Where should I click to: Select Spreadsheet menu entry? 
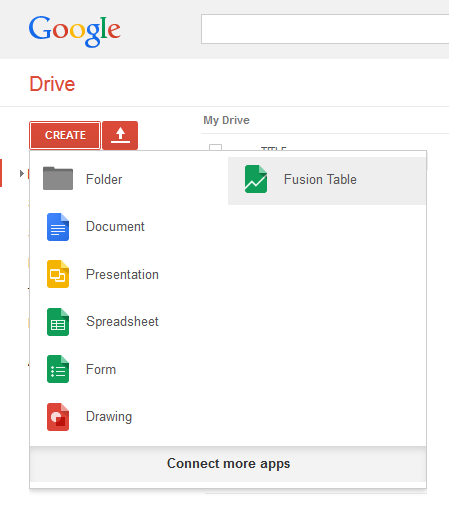click(x=129, y=322)
